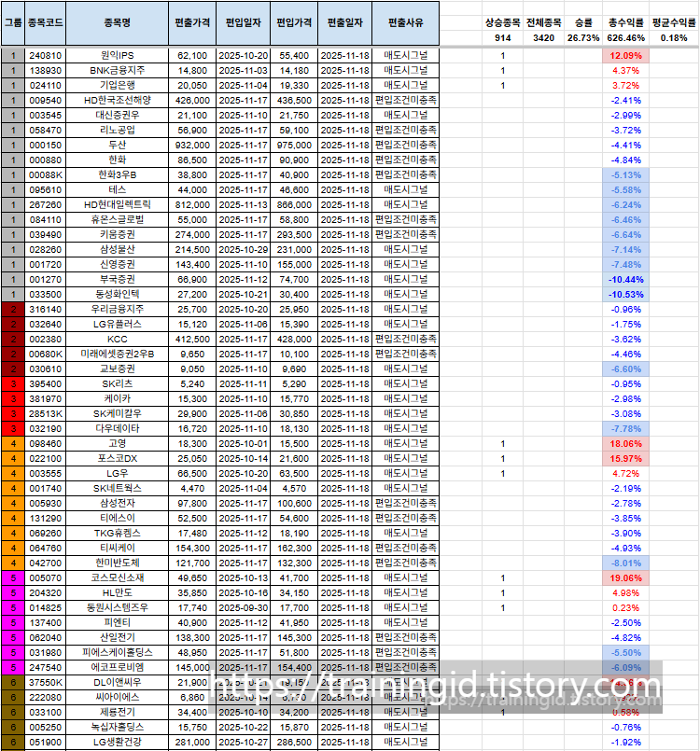This screenshot has width=700, height=751.
Task: Click the 3420 total count cell
Action: click(x=544, y=38)
